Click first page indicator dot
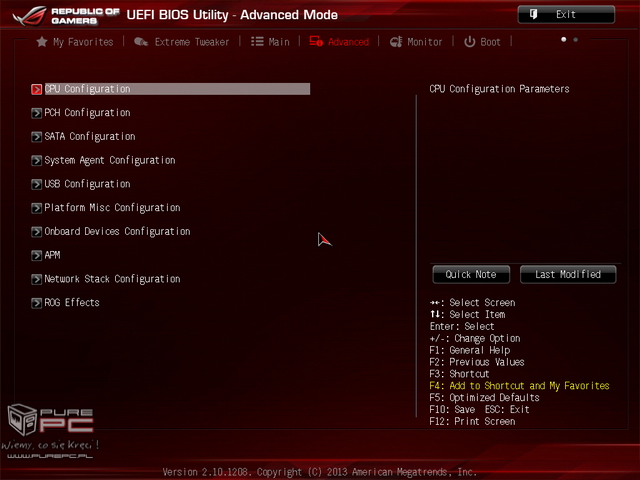This screenshot has width=640, height=480. (564, 40)
